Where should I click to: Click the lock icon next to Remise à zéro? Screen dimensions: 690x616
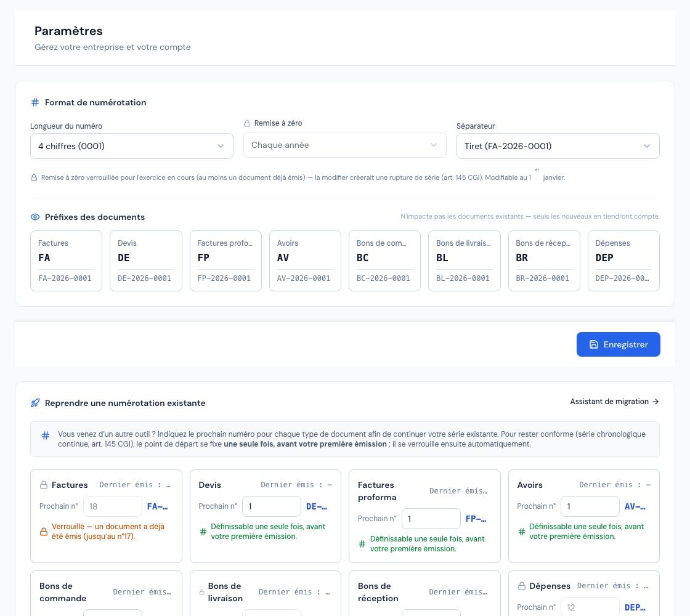pos(247,124)
